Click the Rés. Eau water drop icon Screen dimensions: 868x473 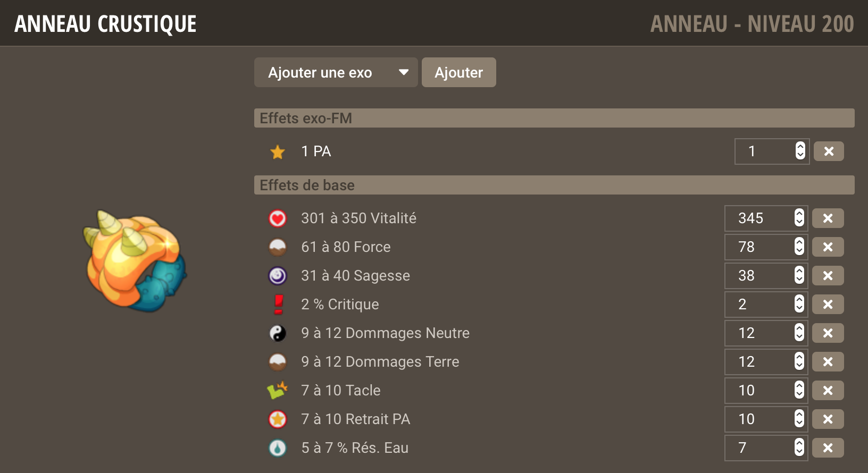(x=277, y=448)
